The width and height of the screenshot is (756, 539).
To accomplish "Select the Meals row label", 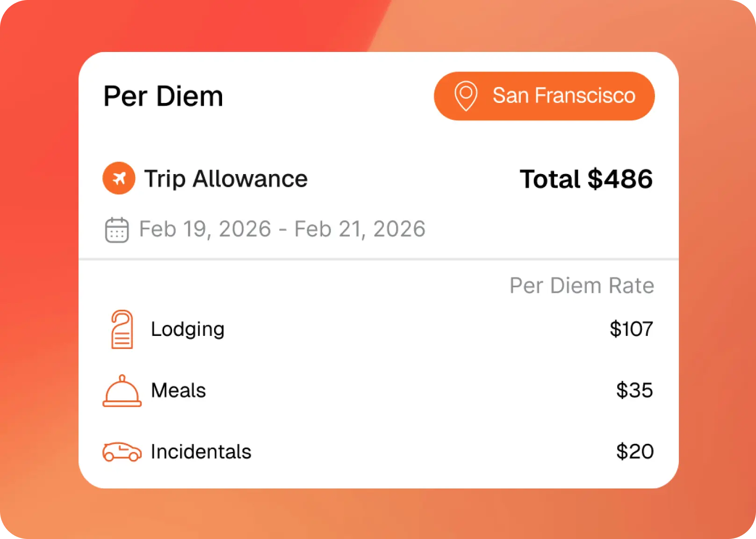I will [178, 390].
